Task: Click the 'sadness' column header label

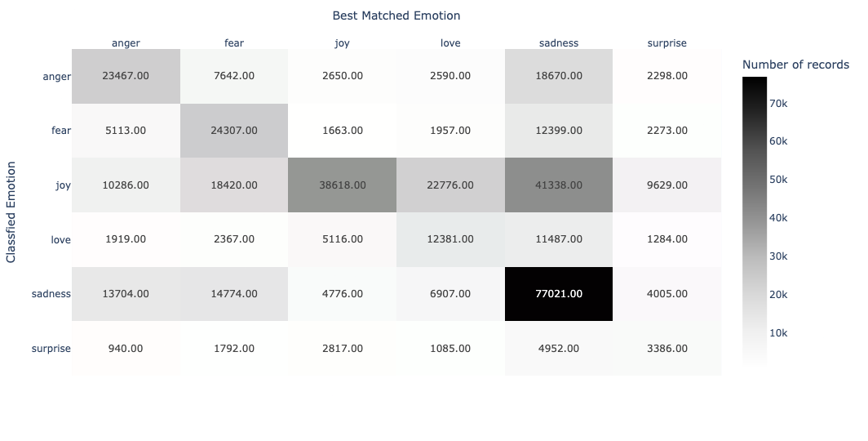Action: (x=559, y=43)
